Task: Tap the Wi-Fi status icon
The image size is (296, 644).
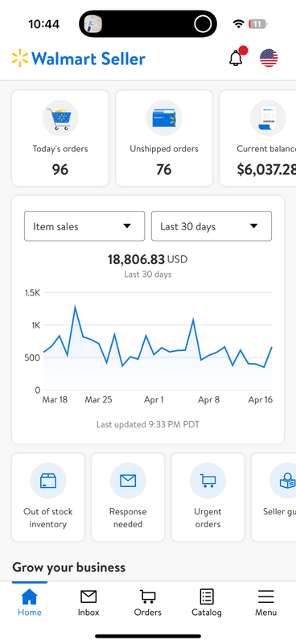Action: (x=238, y=24)
